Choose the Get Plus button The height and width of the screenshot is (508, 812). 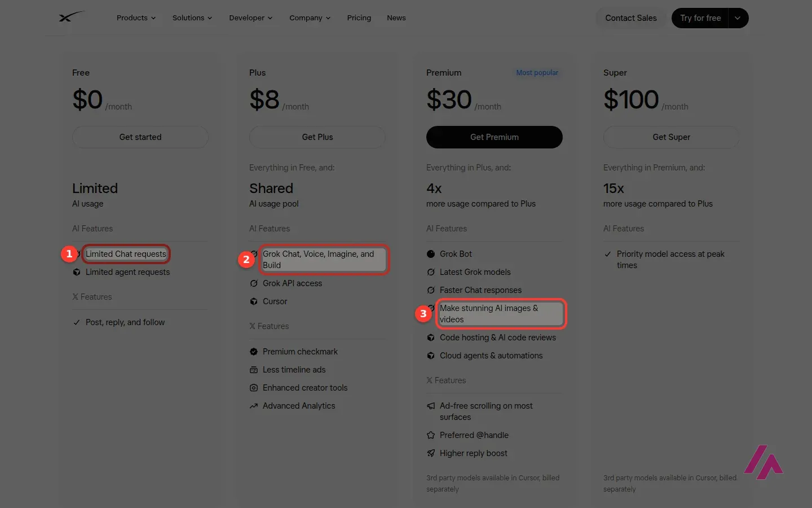coord(317,137)
